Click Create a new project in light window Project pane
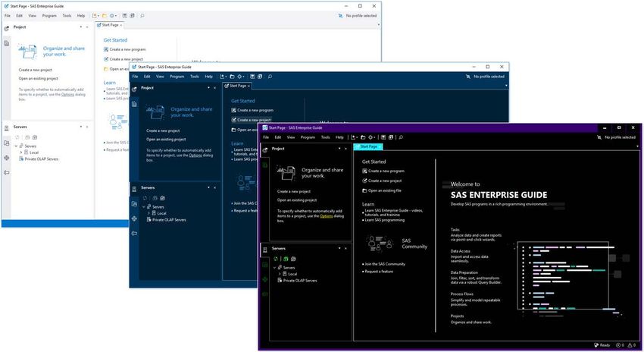644x352 pixels. (36, 70)
